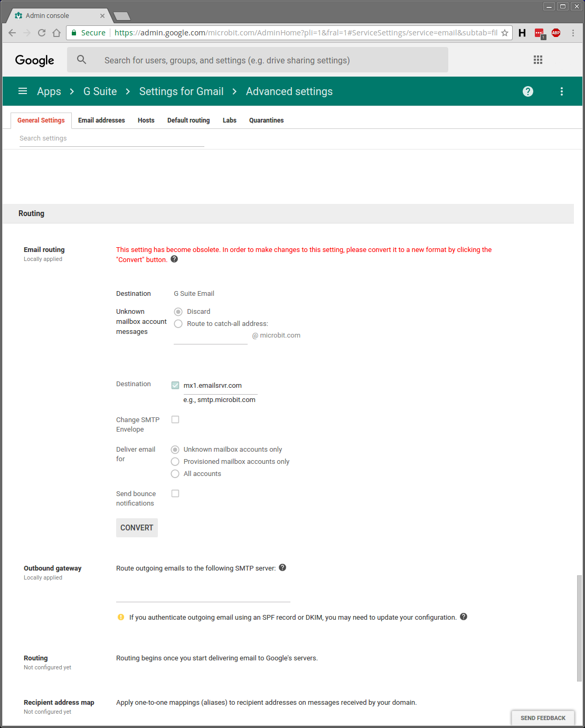
Task: Click the G Suite breadcrumb
Action: tap(100, 91)
